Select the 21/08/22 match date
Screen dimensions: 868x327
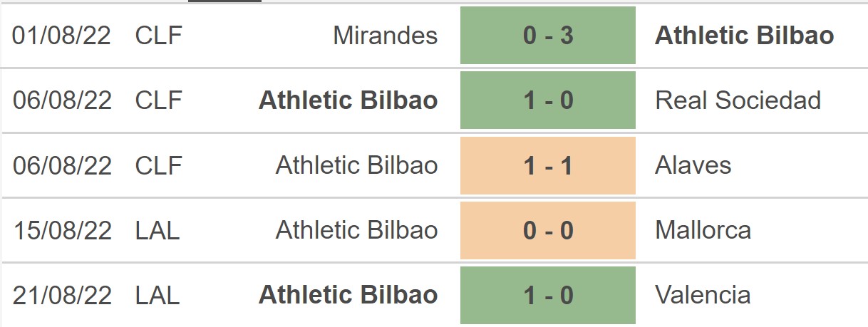62,295
